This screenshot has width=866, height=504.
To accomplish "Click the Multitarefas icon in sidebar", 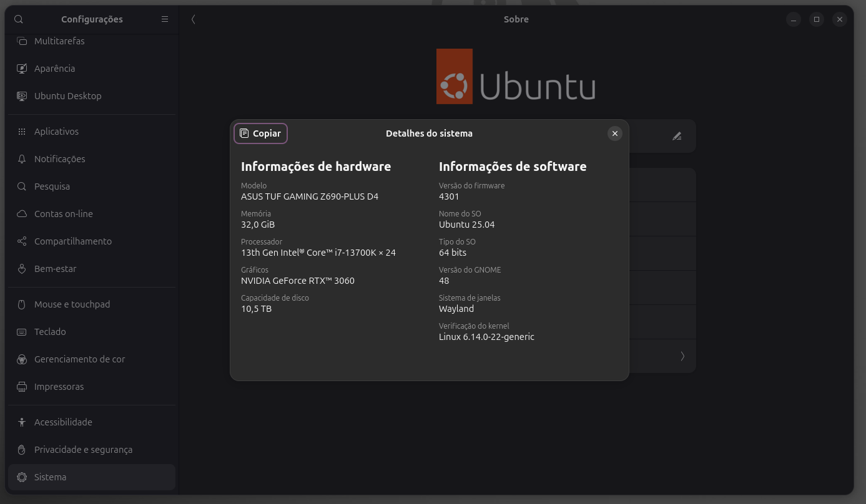I will coord(22,41).
